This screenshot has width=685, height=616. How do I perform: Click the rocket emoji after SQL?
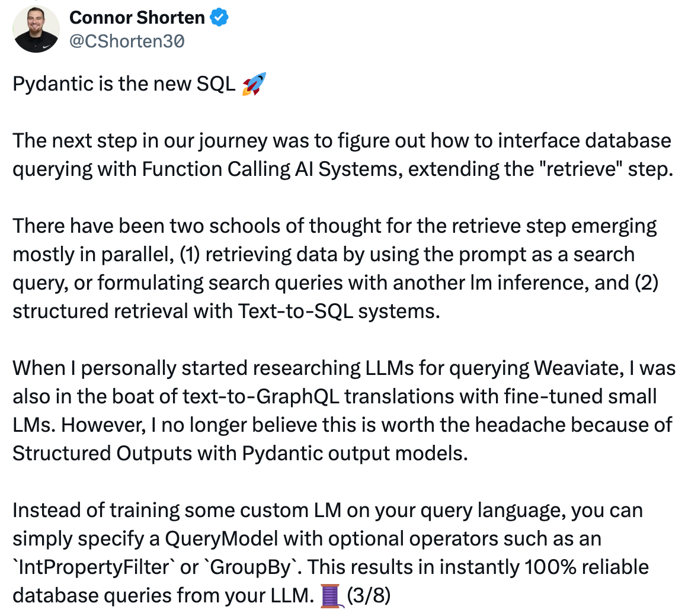tap(254, 84)
